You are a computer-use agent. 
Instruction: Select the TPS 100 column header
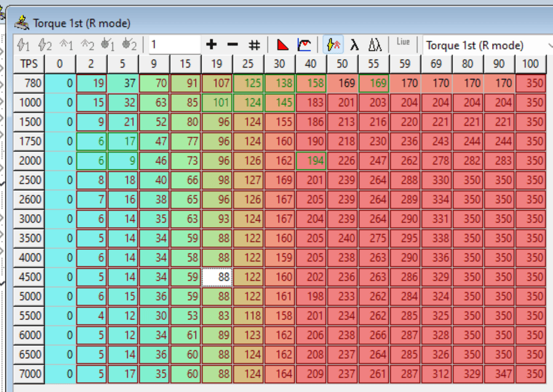click(530, 64)
